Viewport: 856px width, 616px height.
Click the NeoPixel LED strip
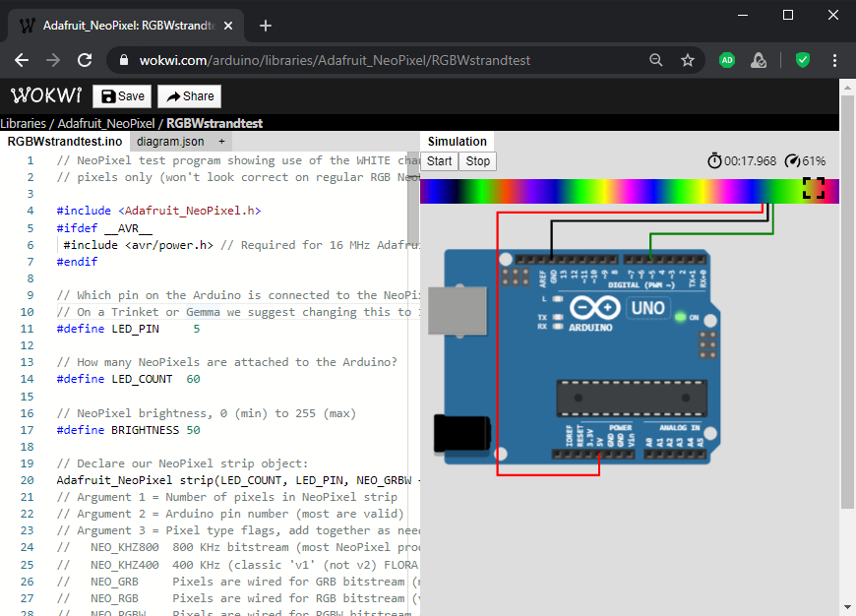click(x=630, y=191)
